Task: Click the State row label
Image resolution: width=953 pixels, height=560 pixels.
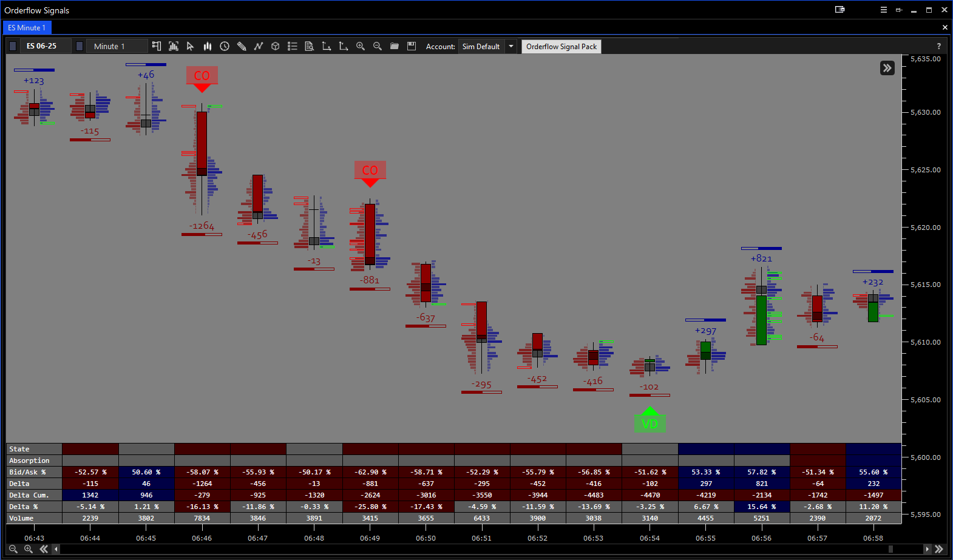Action: click(34, 449)
